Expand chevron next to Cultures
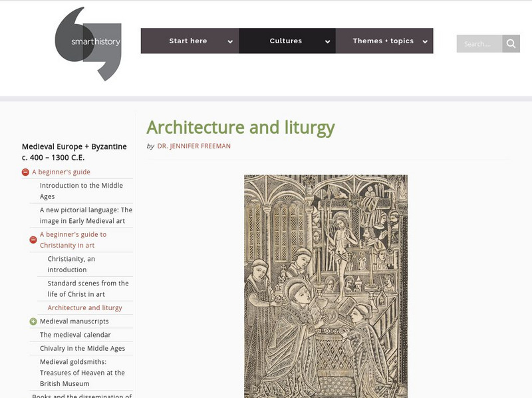 click(327, 41)
